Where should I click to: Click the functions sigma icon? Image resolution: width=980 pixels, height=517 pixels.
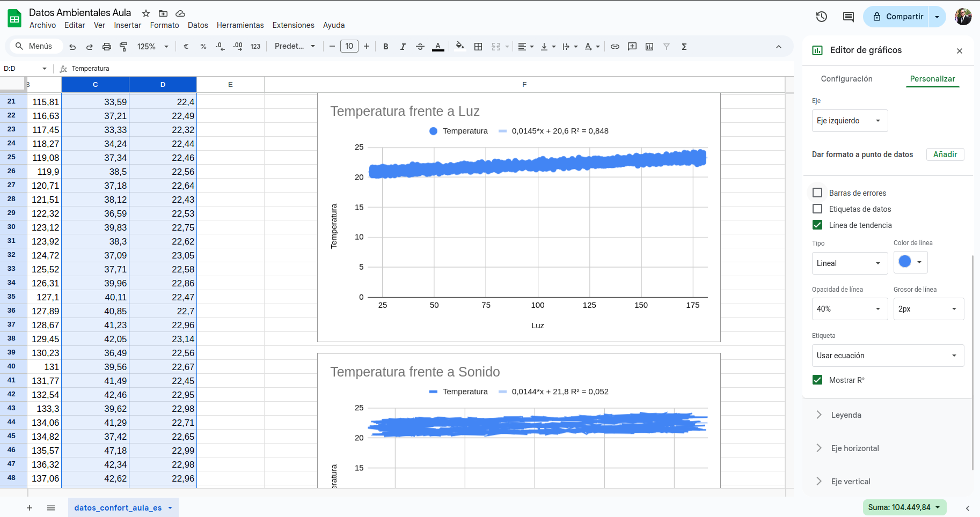[684, 47]
